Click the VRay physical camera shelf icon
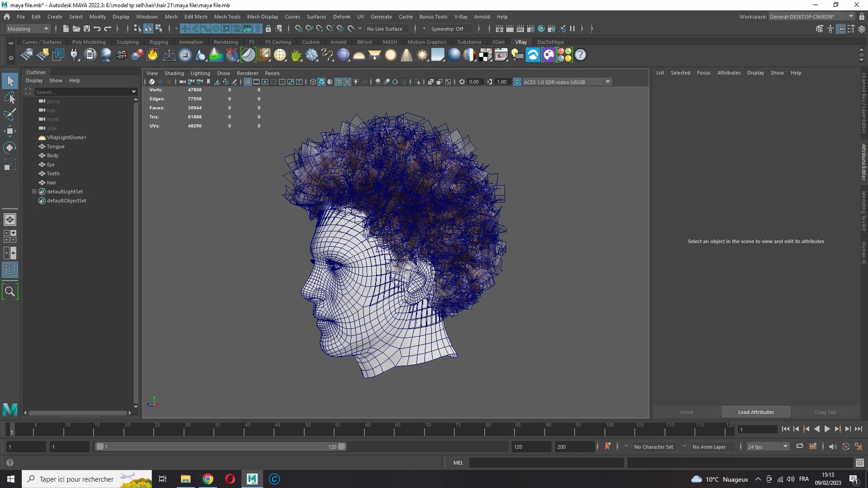This screenshot has width=868, height=488. coord(122,55)
